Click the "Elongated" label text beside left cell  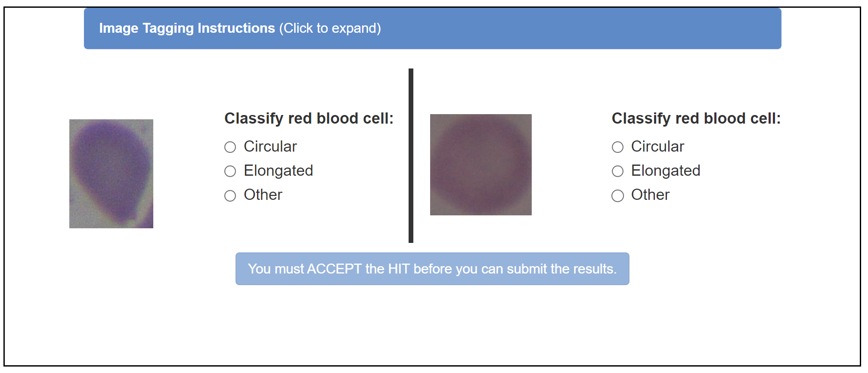pyautogui.click(x=278, y=171)
